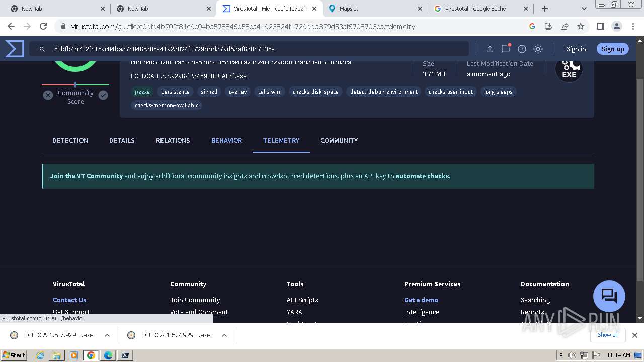Click the EXE file type icon
Viewport: 644px width, 362px height.
(569, 69)
